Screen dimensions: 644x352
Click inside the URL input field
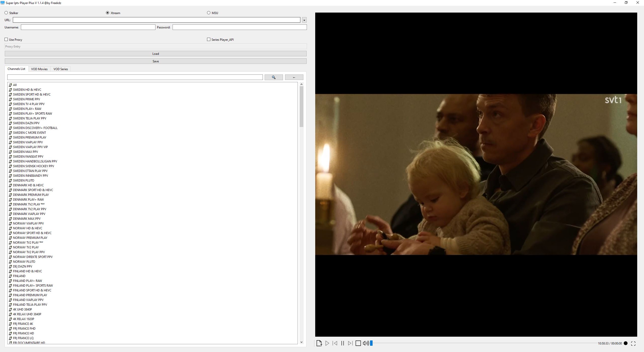click(156, 20)
